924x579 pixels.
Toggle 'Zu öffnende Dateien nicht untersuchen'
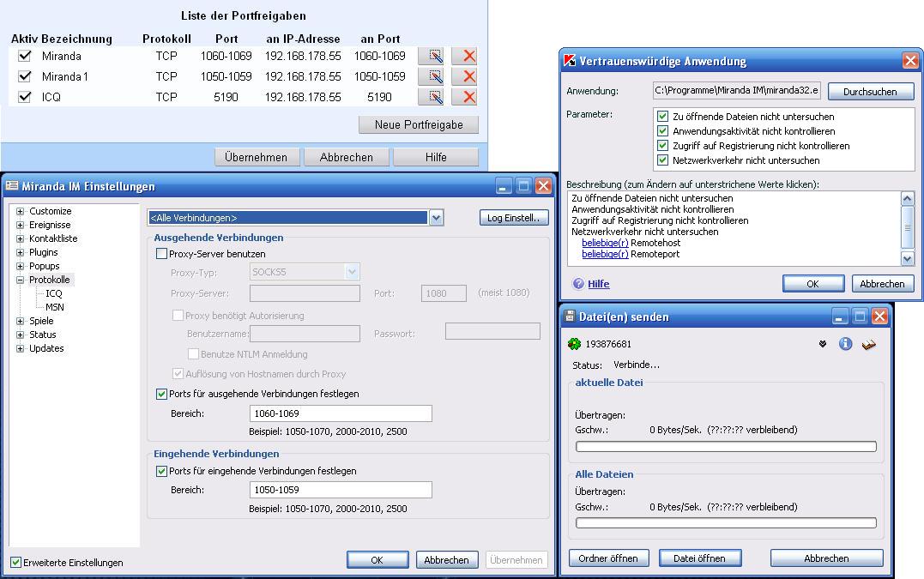662,117
